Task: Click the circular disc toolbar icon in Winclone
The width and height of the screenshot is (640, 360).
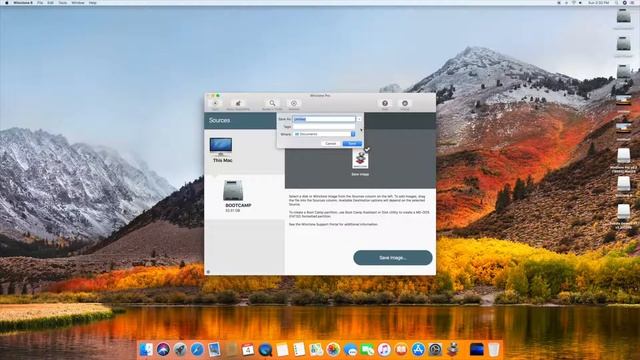Action: pyautogui.click(x=293, y=104)
